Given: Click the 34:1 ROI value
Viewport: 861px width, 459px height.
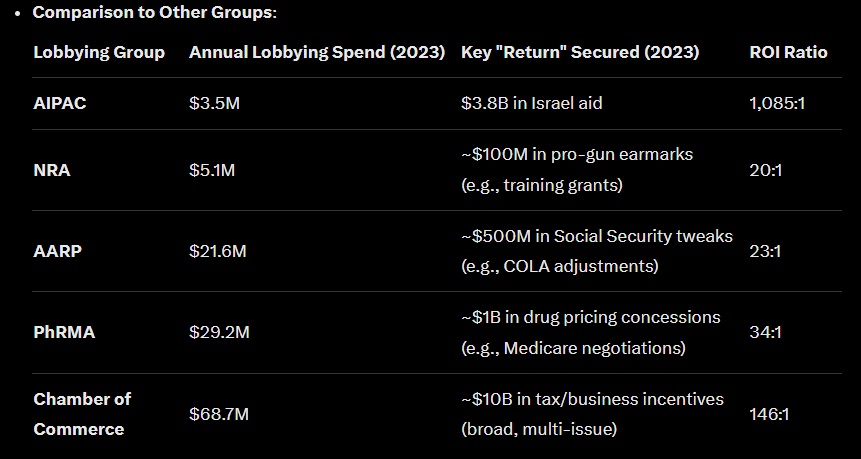Looking at the screenshot, I should point(765,332).
